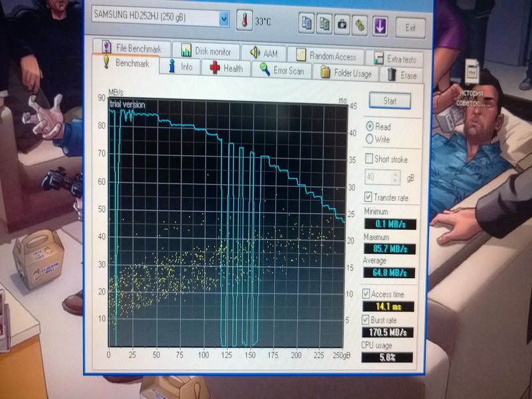The width and height of the screenshot is (532, 399).
Task: Switch to the Info tab
Action: [180, 66]
